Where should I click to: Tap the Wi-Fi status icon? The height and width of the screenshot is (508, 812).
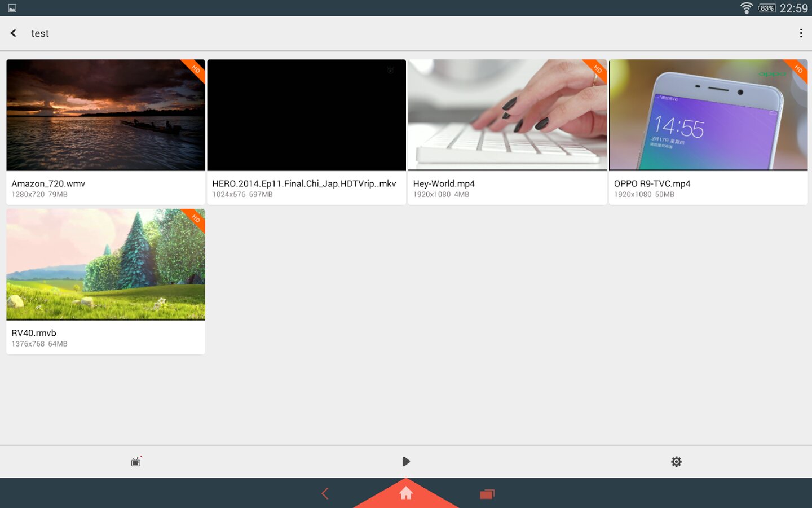(x=747, y=8)
